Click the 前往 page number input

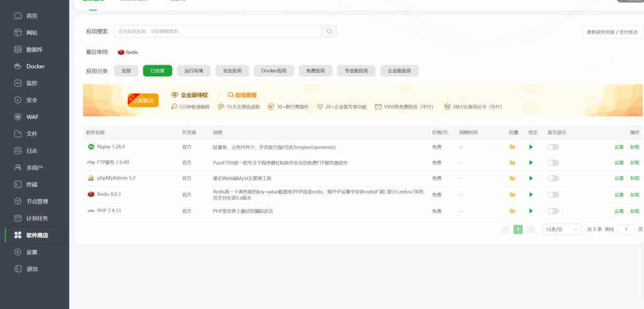[x=626, y=229]
